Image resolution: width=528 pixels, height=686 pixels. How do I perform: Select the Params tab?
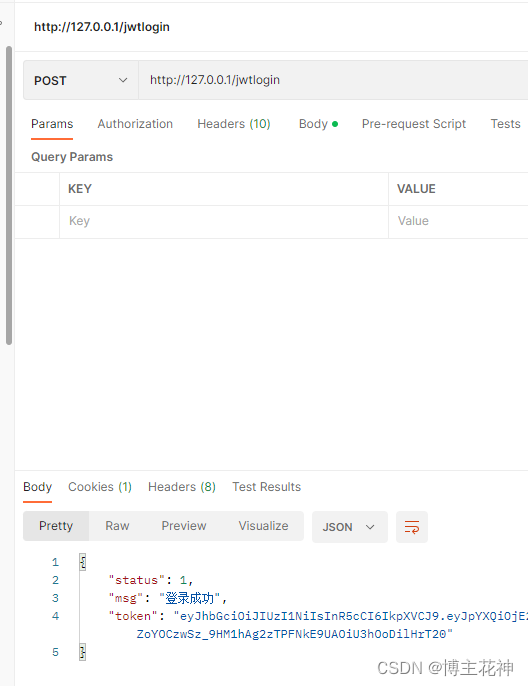click(x=52, y=124)
